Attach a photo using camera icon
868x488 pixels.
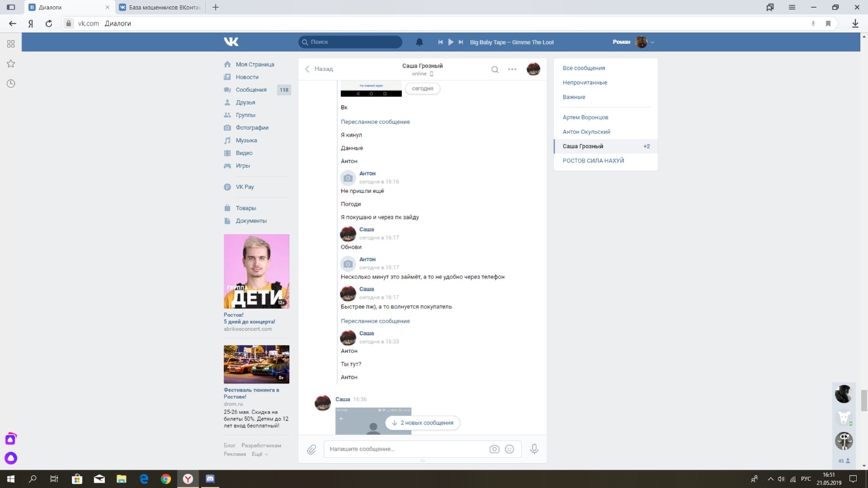[x=494, y=449]
